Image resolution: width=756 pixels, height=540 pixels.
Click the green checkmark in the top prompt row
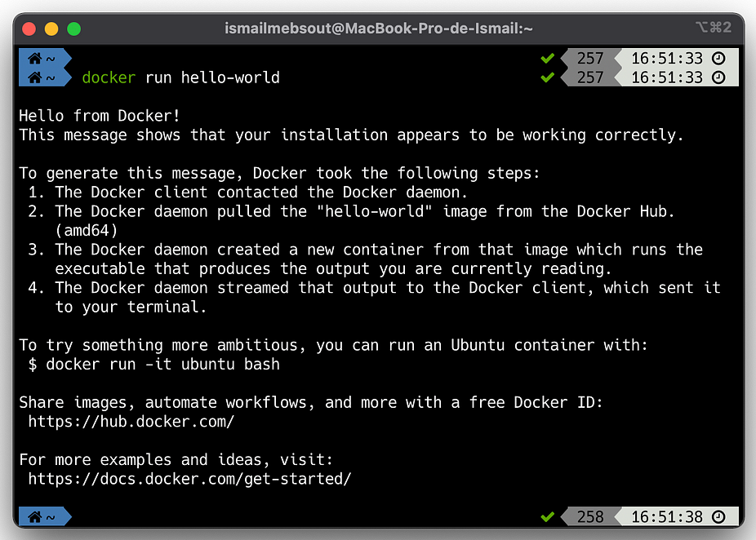tap(547, 58)
